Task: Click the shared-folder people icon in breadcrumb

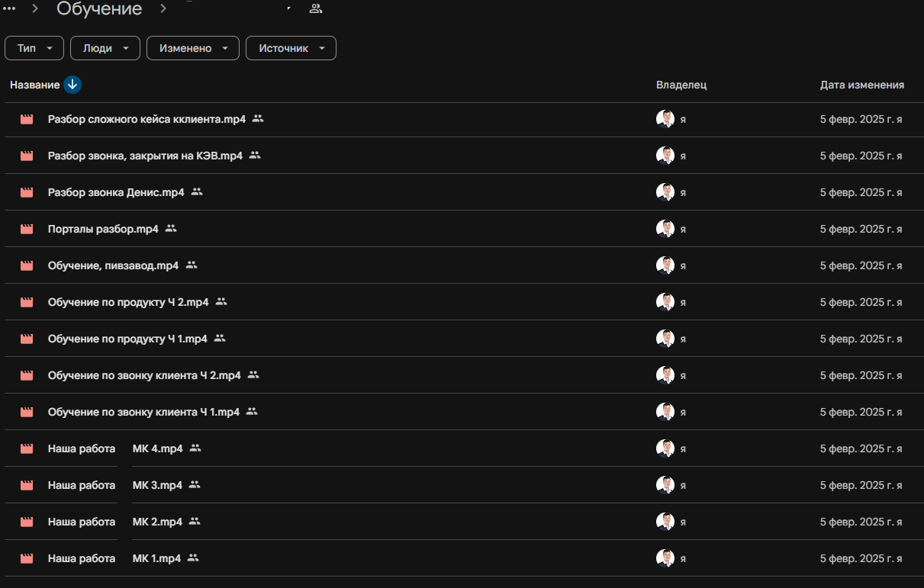Action: point(315,9)
